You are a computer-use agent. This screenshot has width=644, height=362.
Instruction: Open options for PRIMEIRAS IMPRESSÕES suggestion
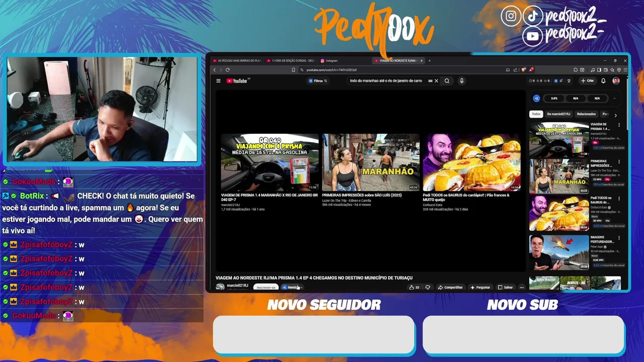619,162
